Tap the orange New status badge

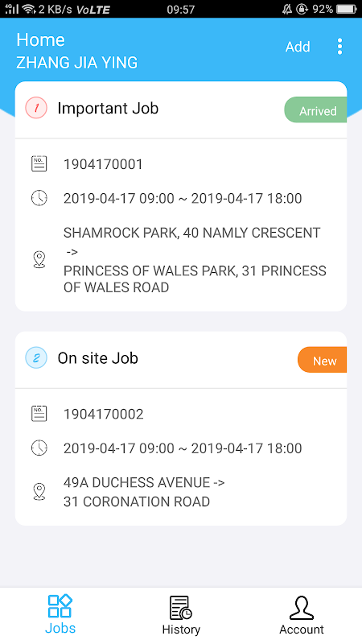(x=323, y=360)
